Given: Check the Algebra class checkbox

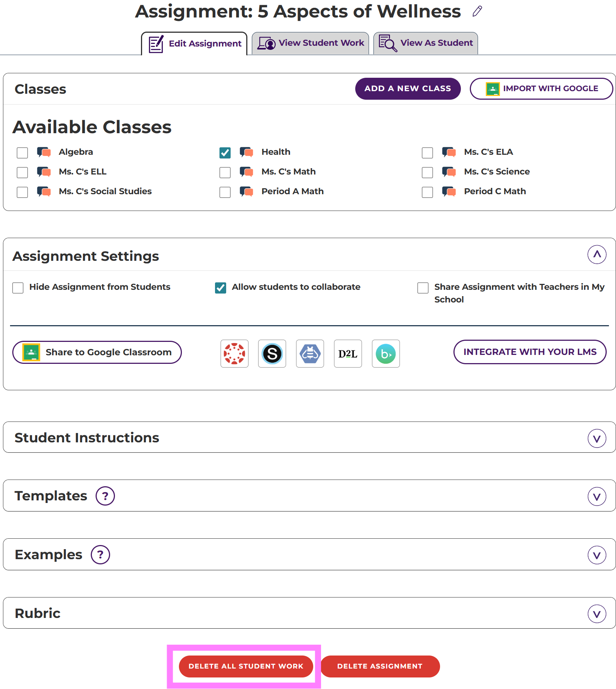Looking at the screenshot, I should pos(22,153).
